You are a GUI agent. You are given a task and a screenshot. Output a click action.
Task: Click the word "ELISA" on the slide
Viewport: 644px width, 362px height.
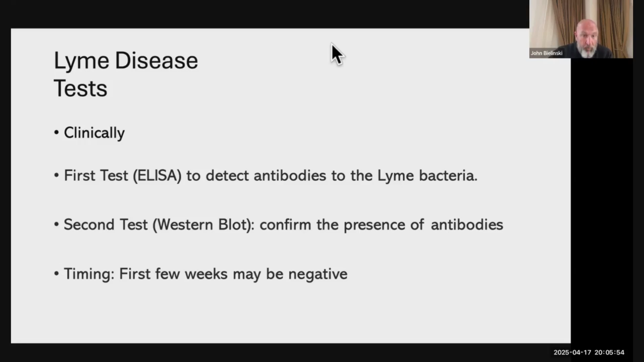(x=157, y=176)
